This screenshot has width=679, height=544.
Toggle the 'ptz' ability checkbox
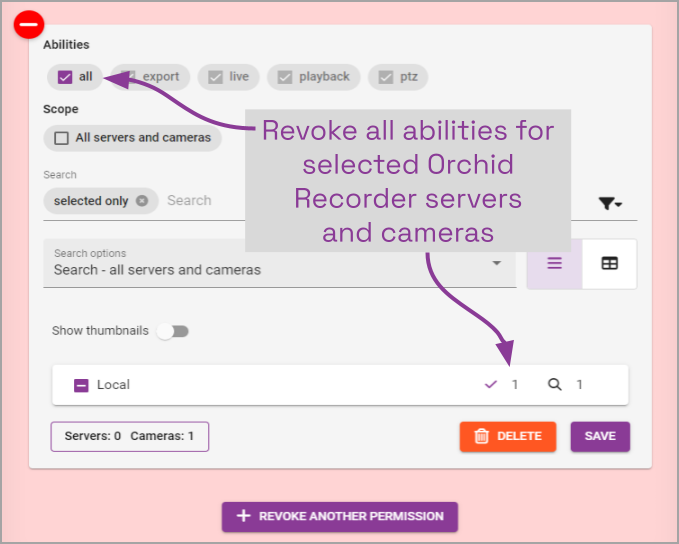385,77
